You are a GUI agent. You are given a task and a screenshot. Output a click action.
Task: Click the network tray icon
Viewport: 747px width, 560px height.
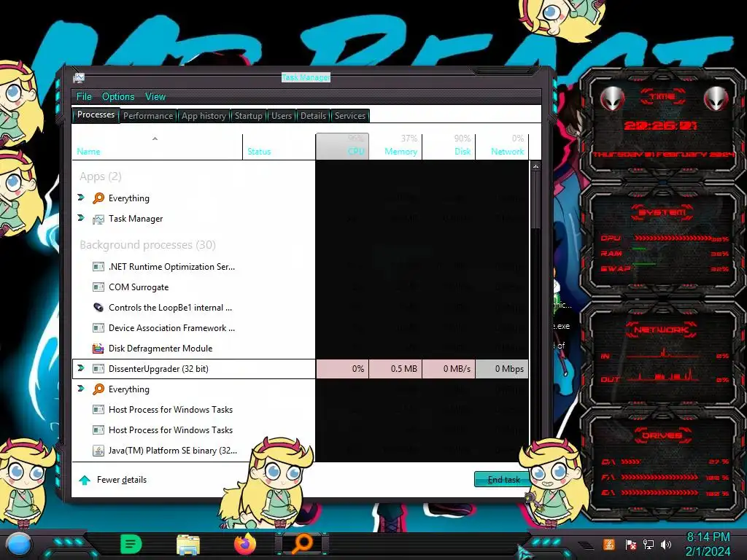tap(649, 544)
